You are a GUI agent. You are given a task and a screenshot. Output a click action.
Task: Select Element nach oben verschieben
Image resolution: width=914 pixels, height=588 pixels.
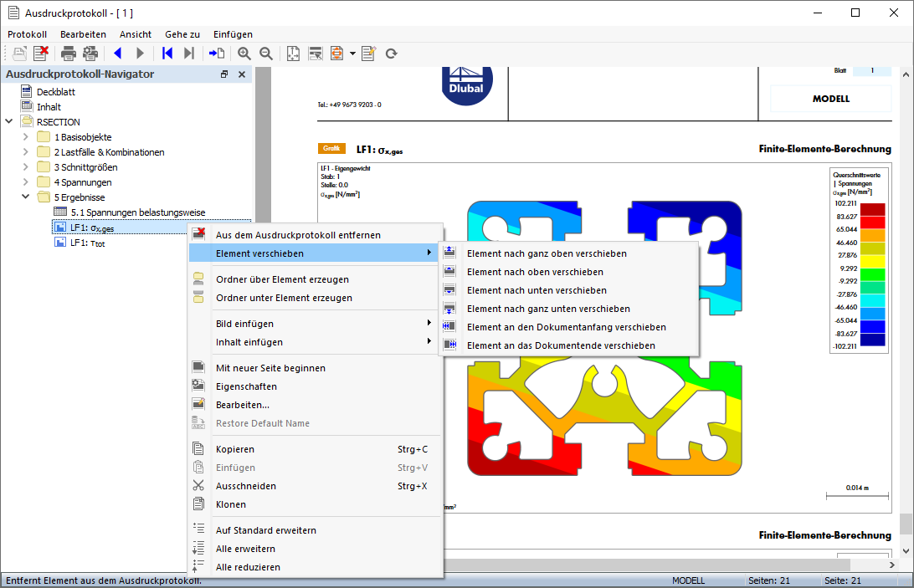569,272
